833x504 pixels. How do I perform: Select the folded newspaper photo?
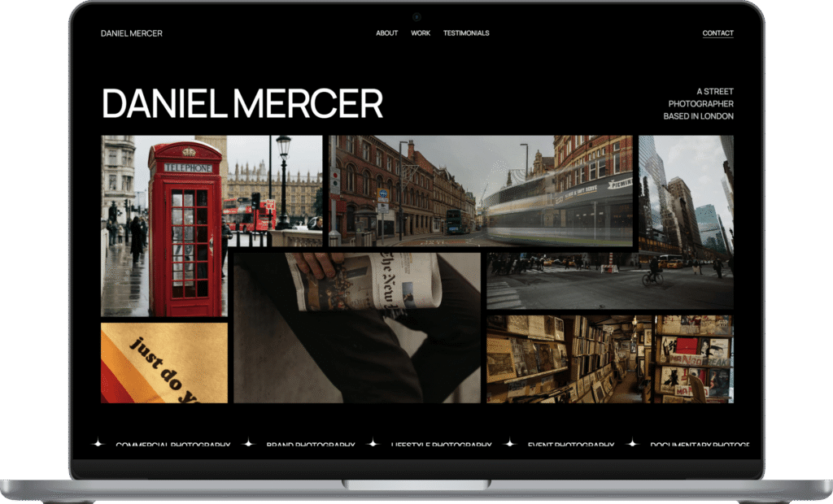pyautogui.click(x=357, y=328)
